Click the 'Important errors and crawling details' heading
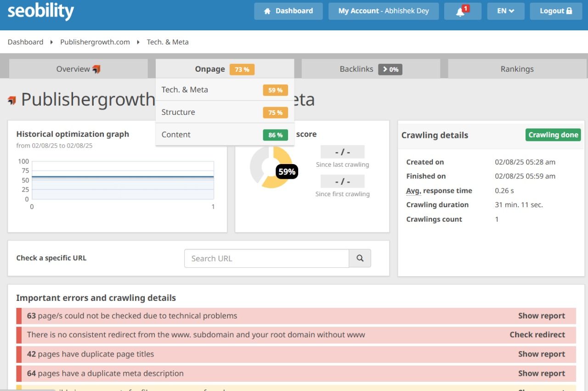Screen dimensions: 588x391 tap(96, 298)
